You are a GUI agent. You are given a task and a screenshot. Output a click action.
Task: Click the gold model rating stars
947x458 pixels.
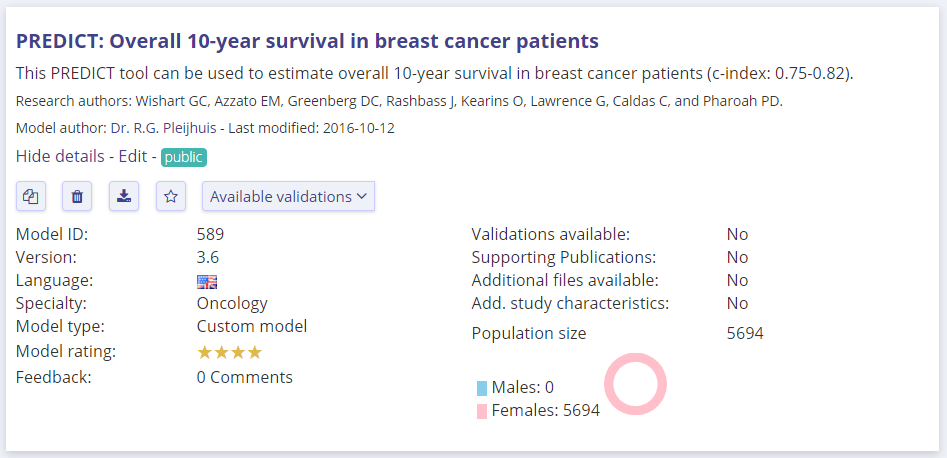point(229,352)
